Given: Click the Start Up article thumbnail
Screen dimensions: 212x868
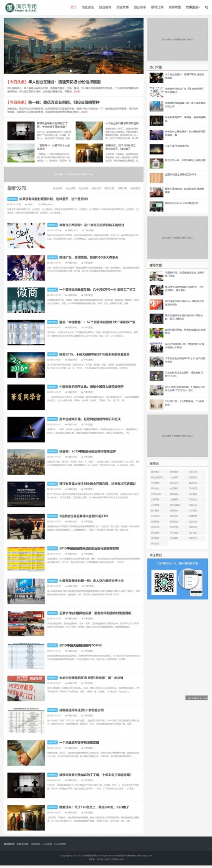Looking at the screenshot, I should click(x=26, y=235).
